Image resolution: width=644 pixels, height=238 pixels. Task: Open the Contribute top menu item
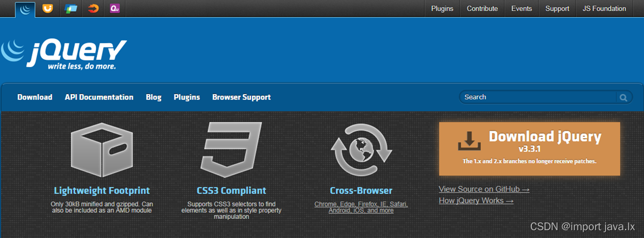[482, 8]
